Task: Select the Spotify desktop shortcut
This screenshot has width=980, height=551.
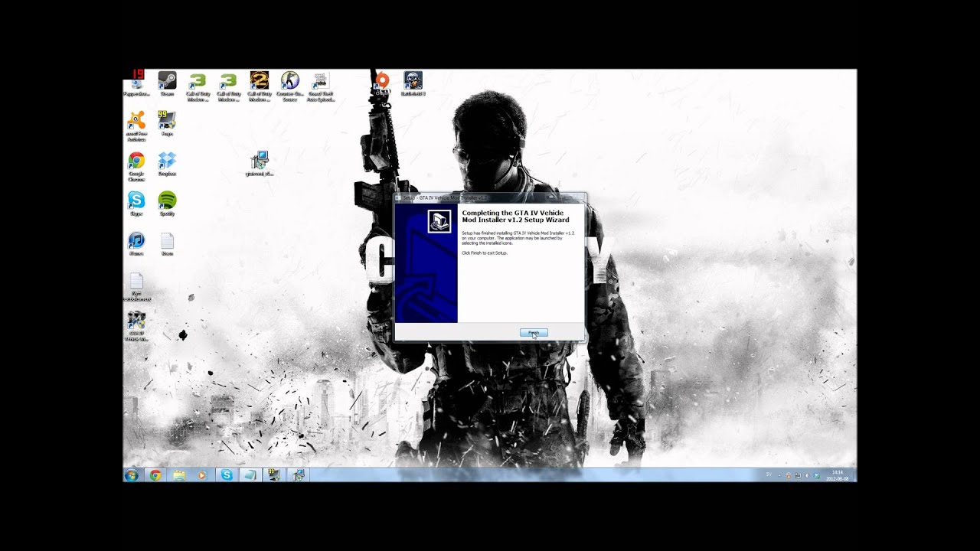Action: 167,204
